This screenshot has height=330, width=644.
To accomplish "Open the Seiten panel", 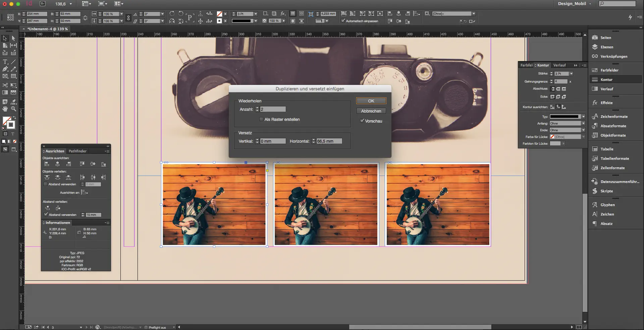I will point(605,38).
